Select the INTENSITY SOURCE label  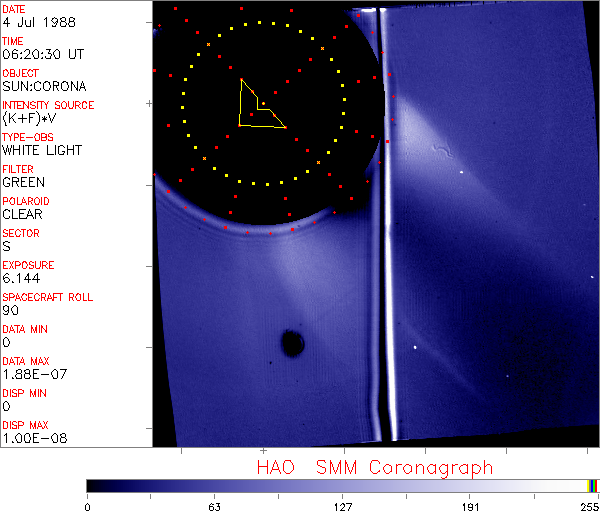click(x=48, y=105)
